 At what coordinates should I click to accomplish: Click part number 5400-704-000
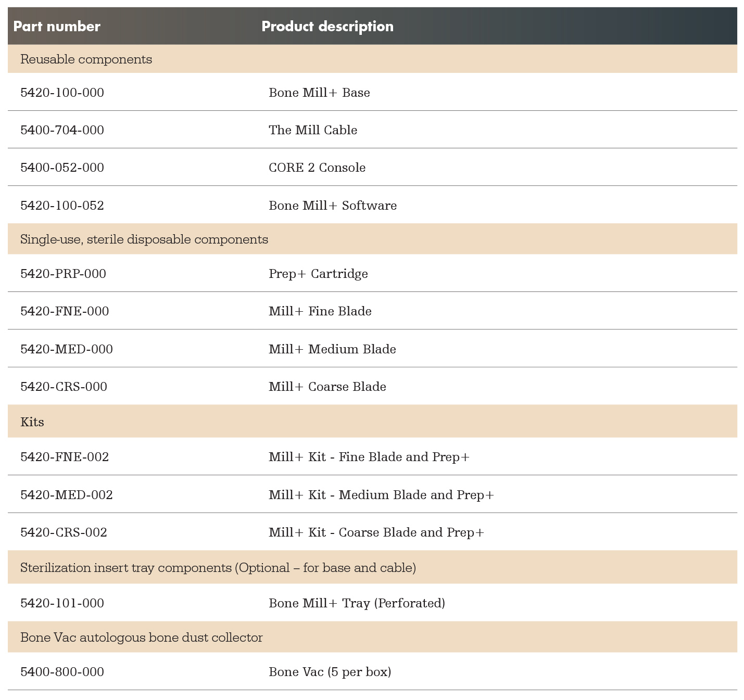point(62,130)
